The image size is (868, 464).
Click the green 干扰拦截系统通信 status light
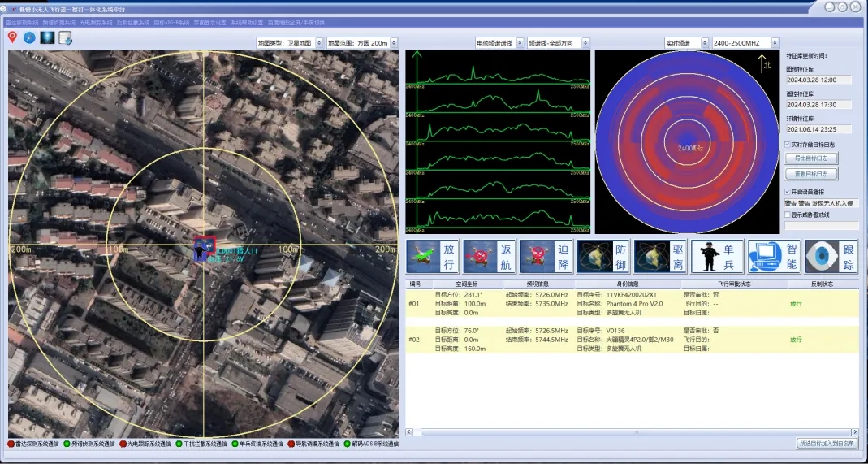point(179,444)
